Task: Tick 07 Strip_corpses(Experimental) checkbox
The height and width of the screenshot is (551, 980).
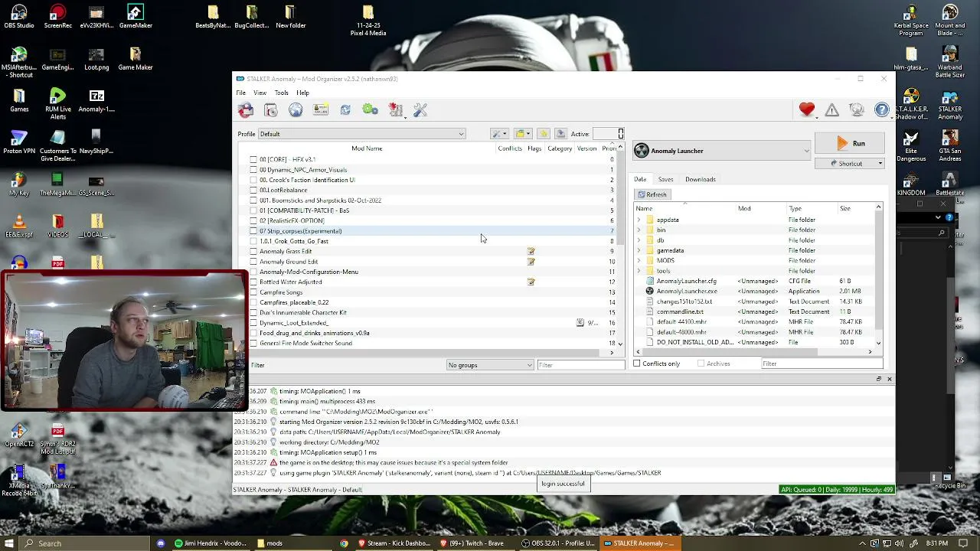Action: (x=253, y=231)
